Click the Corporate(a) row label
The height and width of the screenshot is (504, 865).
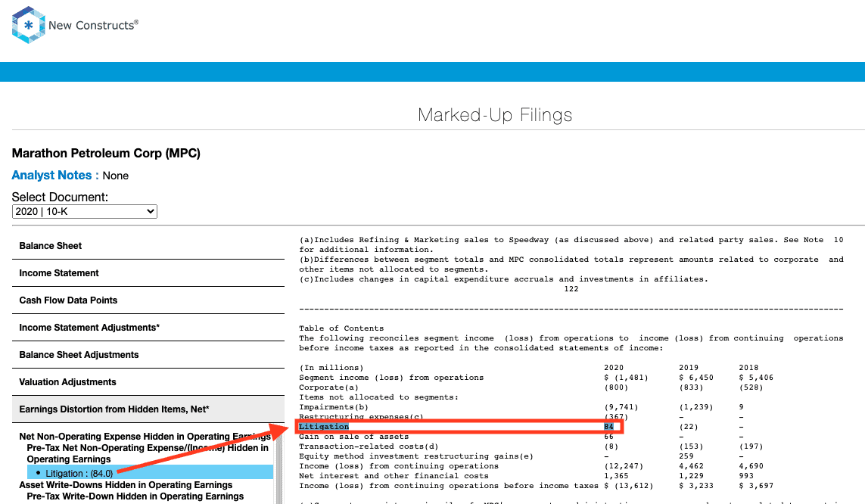(328, 387)
